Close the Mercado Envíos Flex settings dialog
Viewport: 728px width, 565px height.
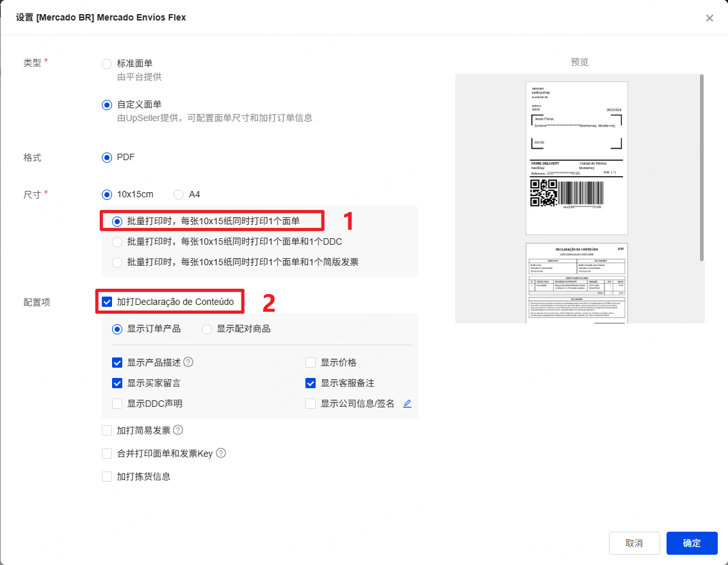coord(709,18)
